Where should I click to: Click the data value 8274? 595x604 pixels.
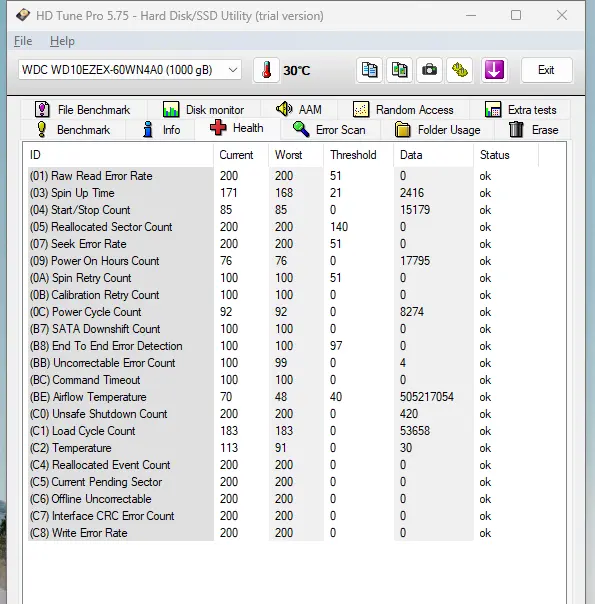click(x=412, y=312)
